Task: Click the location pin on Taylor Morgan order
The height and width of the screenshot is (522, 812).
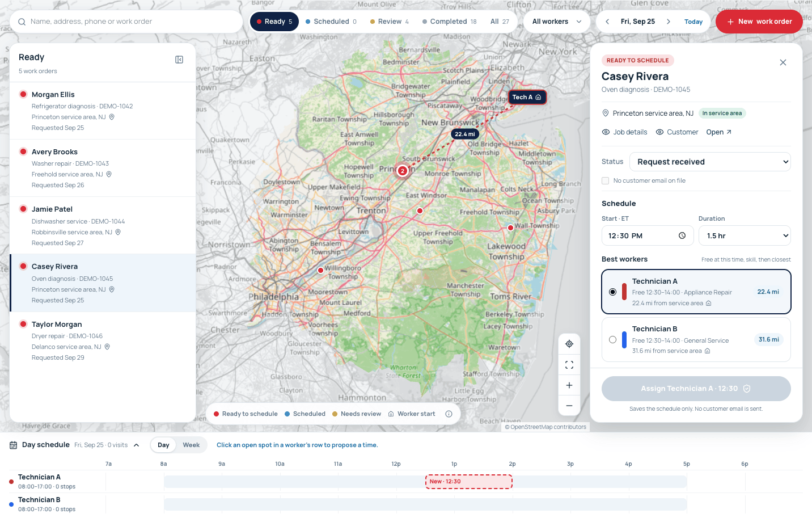Action: (x=107, y=347)
